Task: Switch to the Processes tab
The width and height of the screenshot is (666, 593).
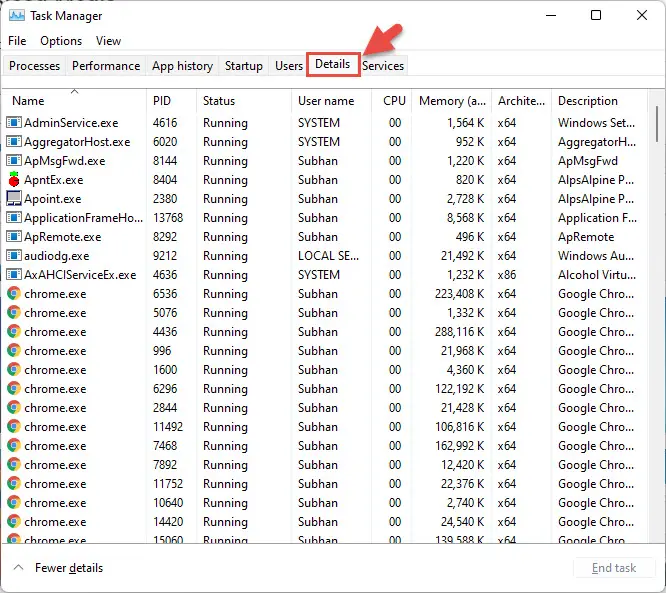Action: pos(34,66)
